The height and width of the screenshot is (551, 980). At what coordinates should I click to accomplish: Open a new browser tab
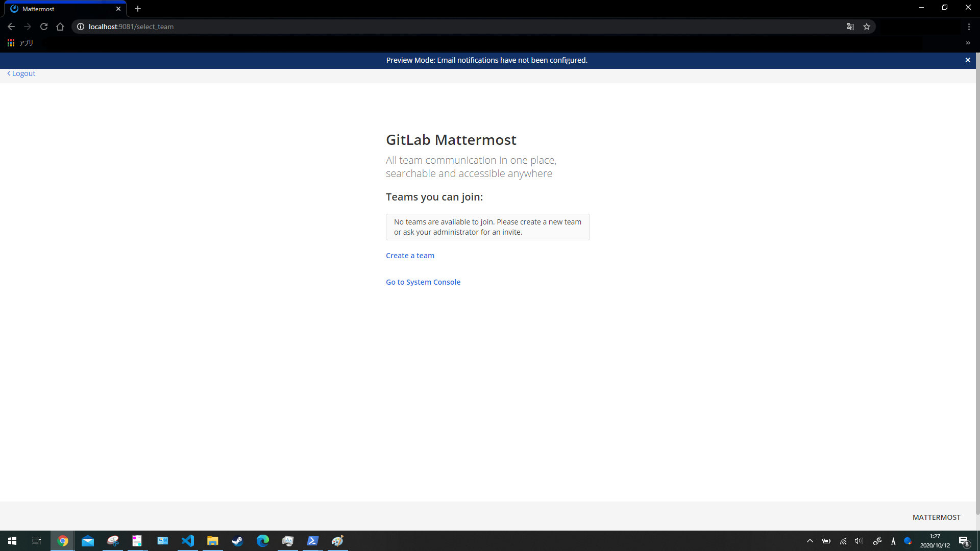tap(138, 9)
